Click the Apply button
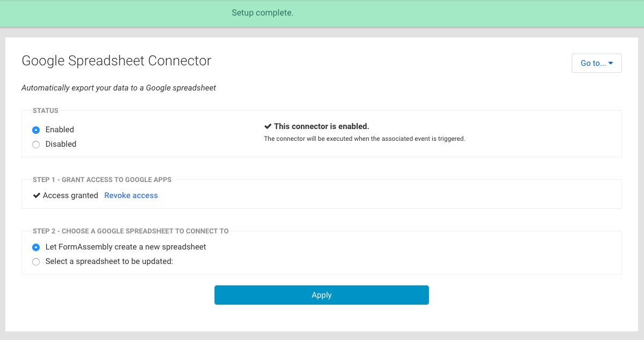The image size is (644, 340). tap(322, 295)
